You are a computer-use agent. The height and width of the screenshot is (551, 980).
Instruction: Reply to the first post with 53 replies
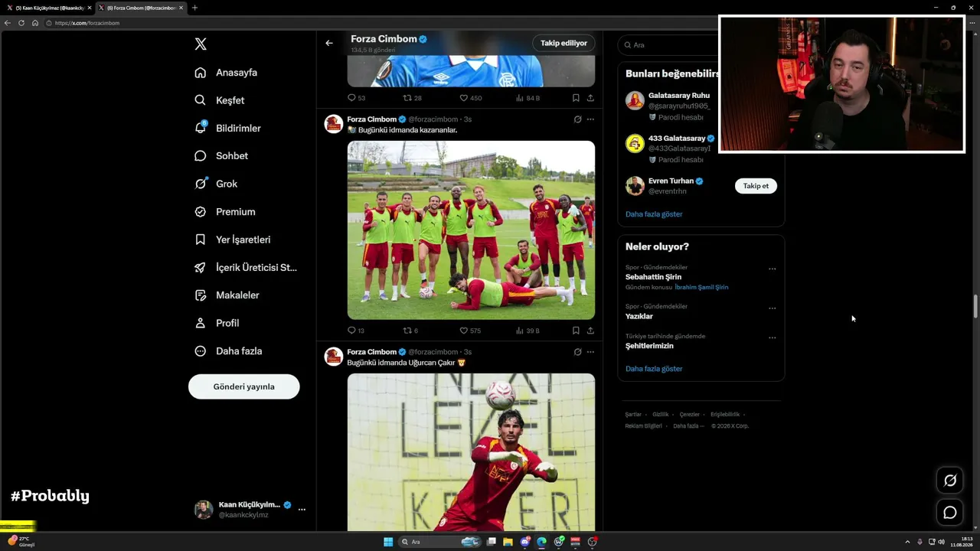pyautogui.click(x=356, y=98)
